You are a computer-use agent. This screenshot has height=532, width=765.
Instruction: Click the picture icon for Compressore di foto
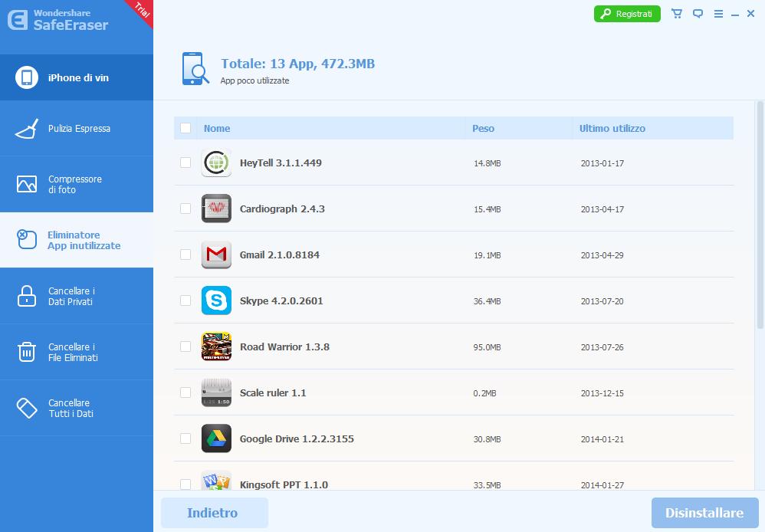tap(27, 184)
